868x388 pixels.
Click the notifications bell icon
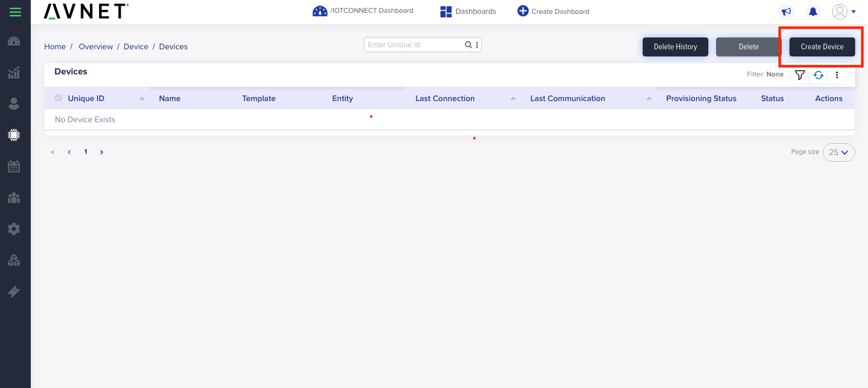click(x=813, y=11)
